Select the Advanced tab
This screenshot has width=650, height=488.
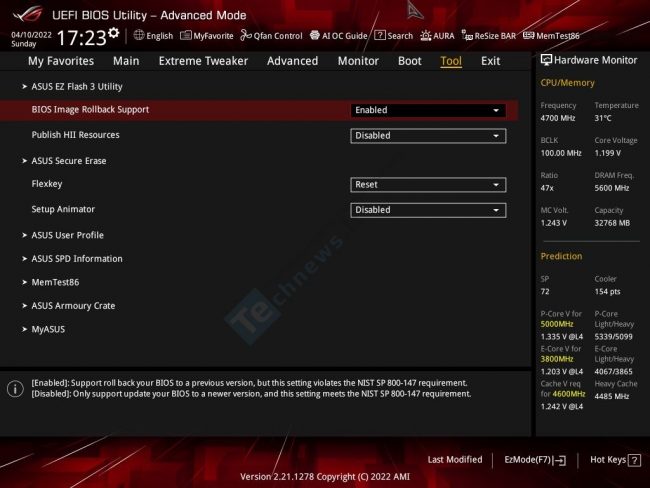click(x=293, y=61)
